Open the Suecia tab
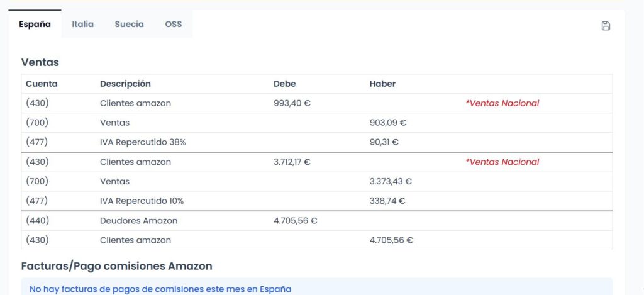This screenshot has width=644, height=295. [x=130, y=25]
